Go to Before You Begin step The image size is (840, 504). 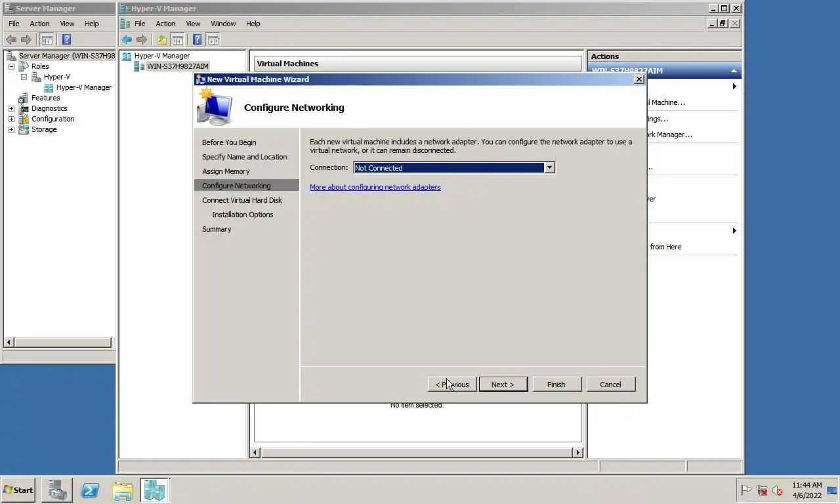(229, 142)
